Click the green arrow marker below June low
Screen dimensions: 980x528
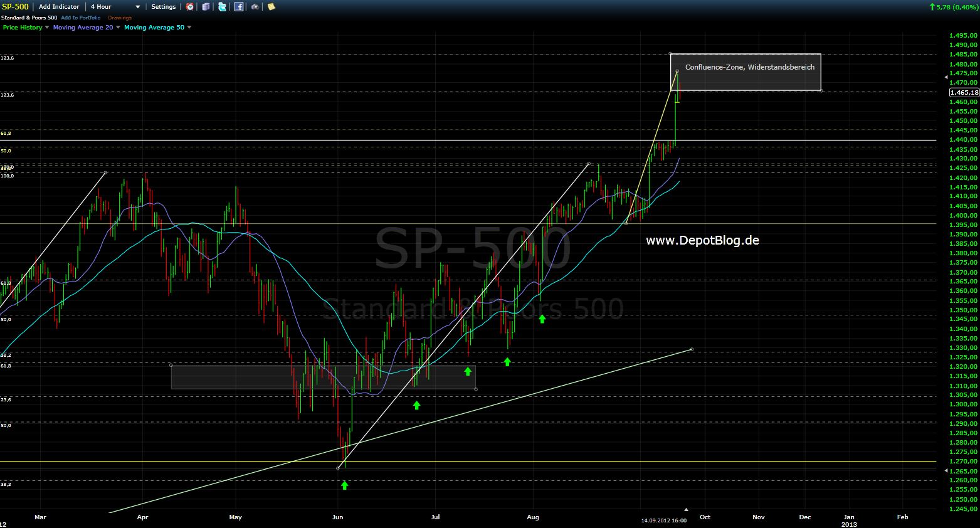[344, 485]
